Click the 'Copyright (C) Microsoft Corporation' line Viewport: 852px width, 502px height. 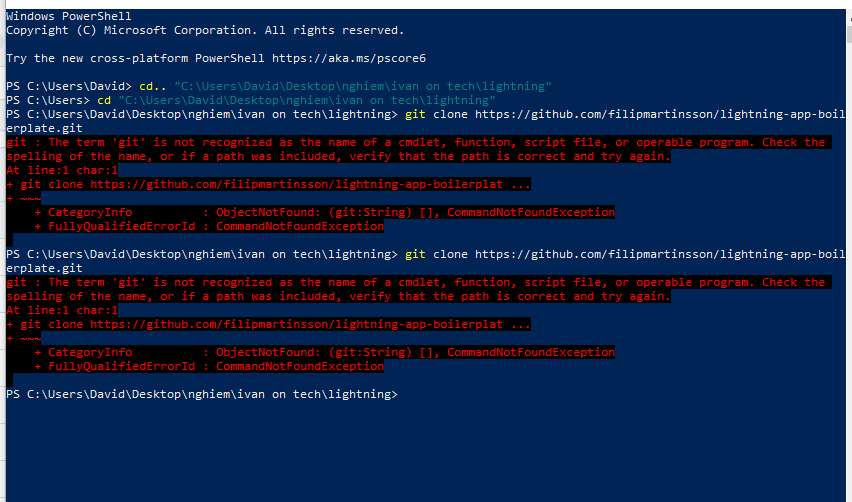coord(205,30)
